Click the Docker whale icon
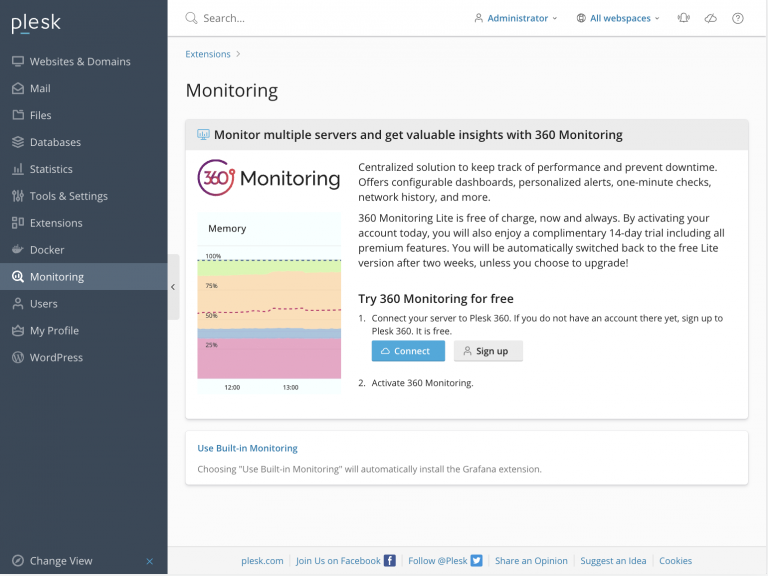 pos(18,249)
